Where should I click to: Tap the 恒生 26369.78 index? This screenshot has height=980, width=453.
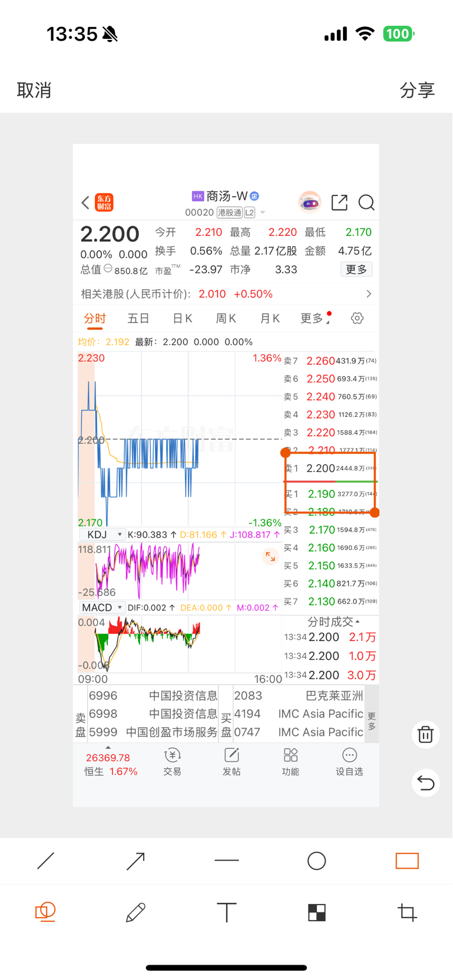coord(111,764)
